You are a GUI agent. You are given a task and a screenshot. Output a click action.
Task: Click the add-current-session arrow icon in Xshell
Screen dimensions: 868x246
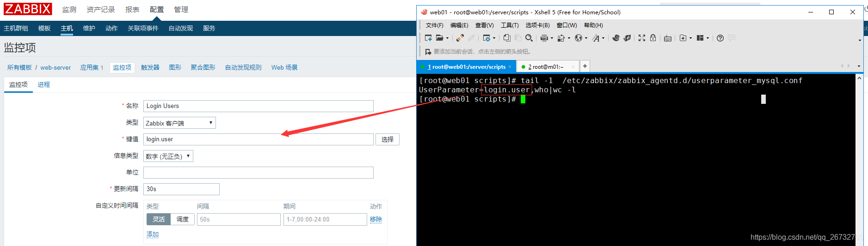tap(428, 52)
